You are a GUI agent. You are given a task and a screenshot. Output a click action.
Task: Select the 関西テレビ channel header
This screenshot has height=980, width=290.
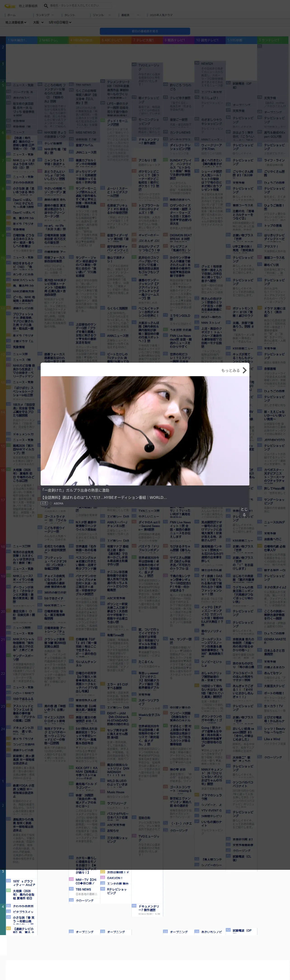pos(178,40)
